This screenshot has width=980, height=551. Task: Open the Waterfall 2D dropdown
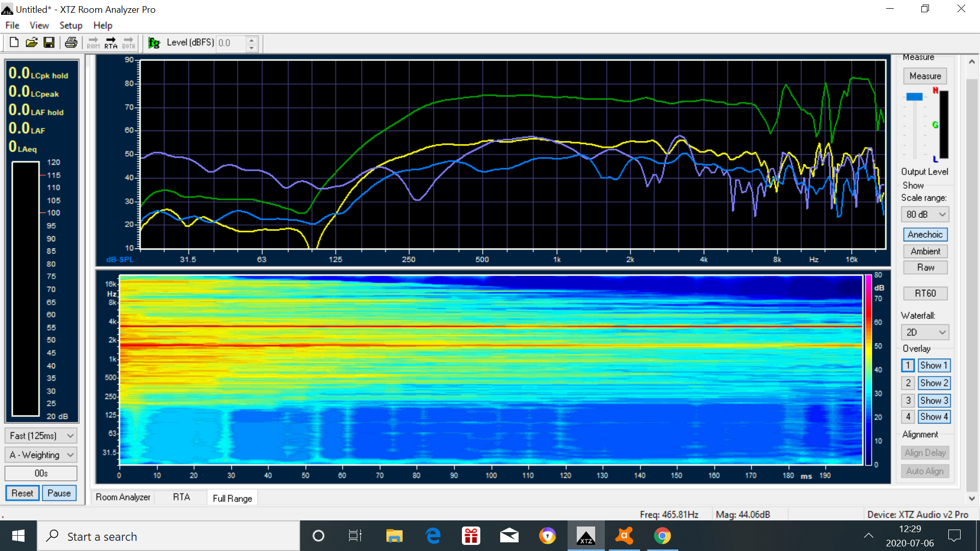(x=925, y=332)
